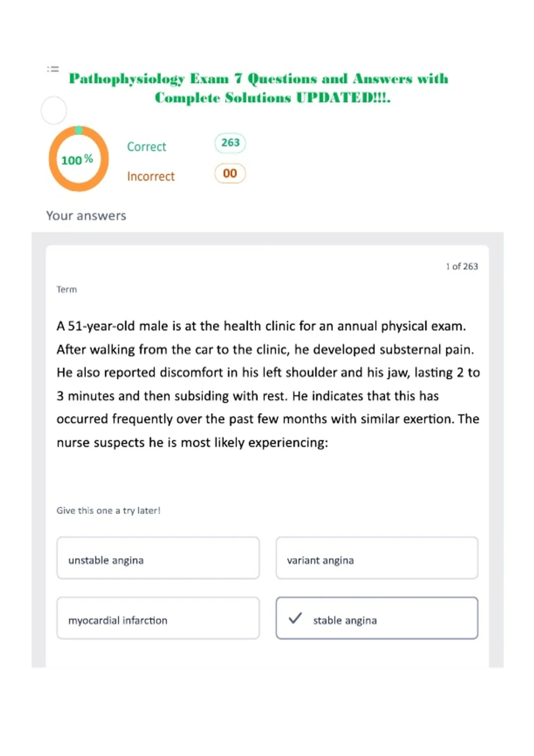Click the 1 of 263 question counter

point(462,266)
